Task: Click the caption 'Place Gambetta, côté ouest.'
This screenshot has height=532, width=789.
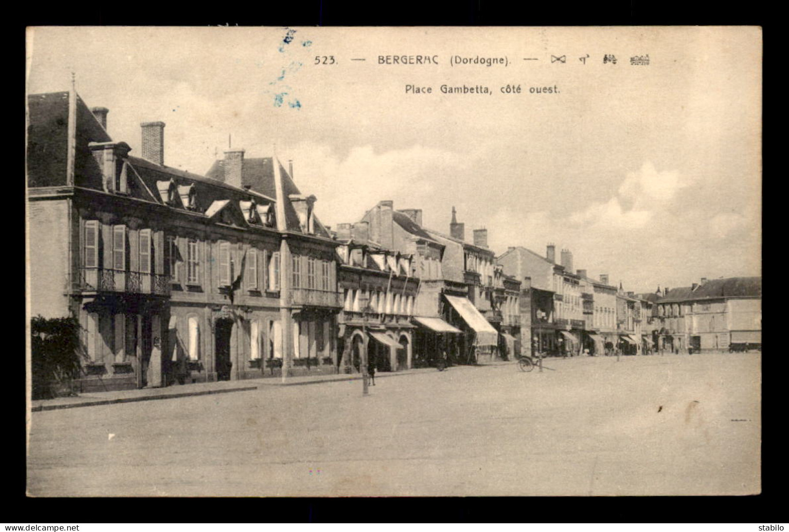Action: point(483,89)
